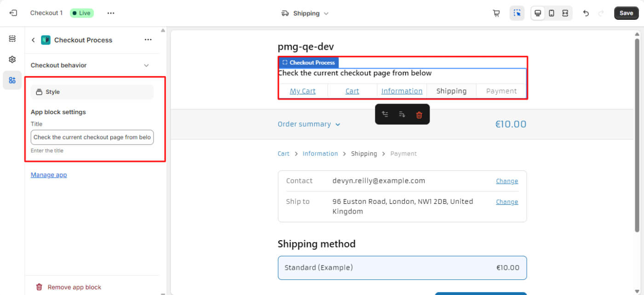Screen dimensions: 644x295
Task: Open the Apps icon in sidebar
Action: click(12, 80)
